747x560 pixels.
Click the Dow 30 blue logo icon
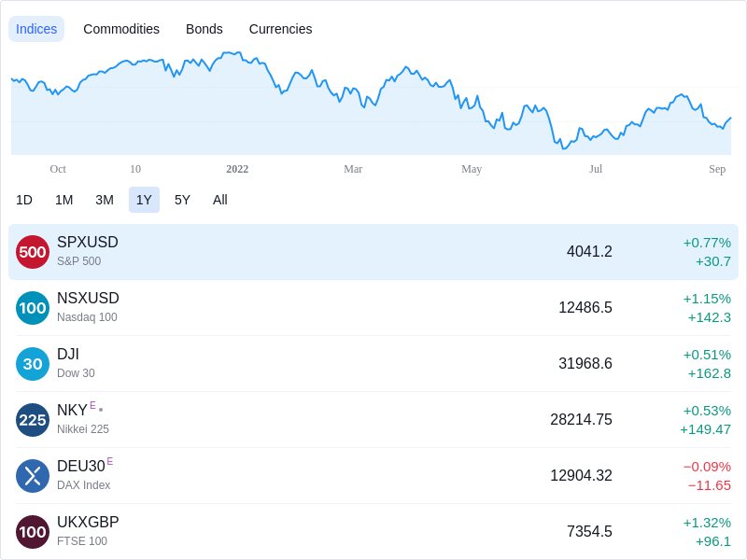33,364
